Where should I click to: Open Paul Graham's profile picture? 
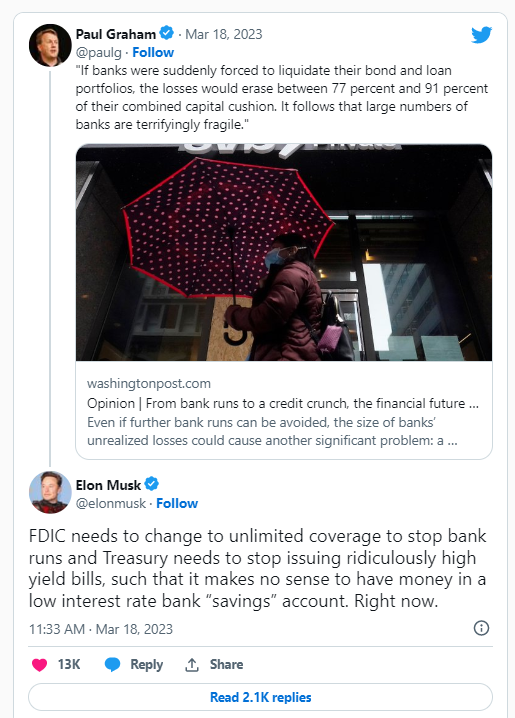click(x=50, y=45)
